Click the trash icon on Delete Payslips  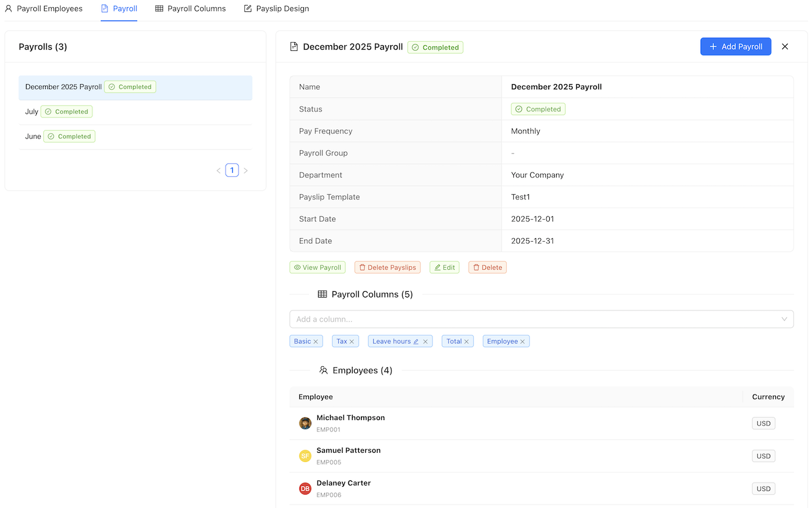363,267
